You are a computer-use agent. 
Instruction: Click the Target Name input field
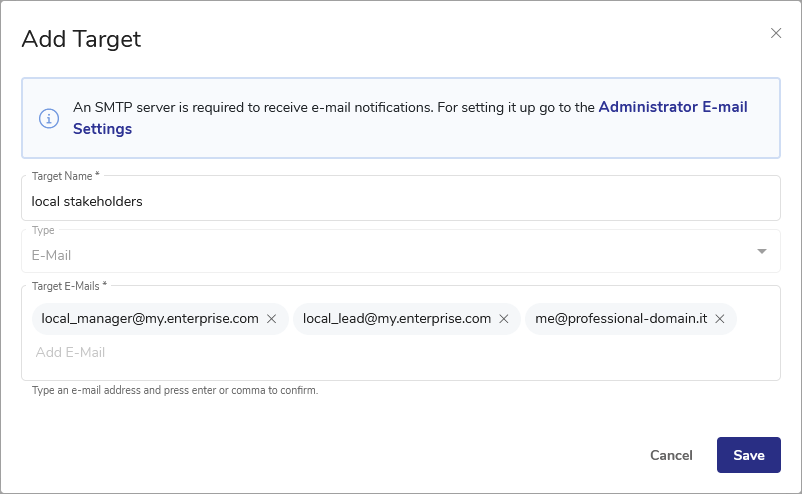point(400,201)
